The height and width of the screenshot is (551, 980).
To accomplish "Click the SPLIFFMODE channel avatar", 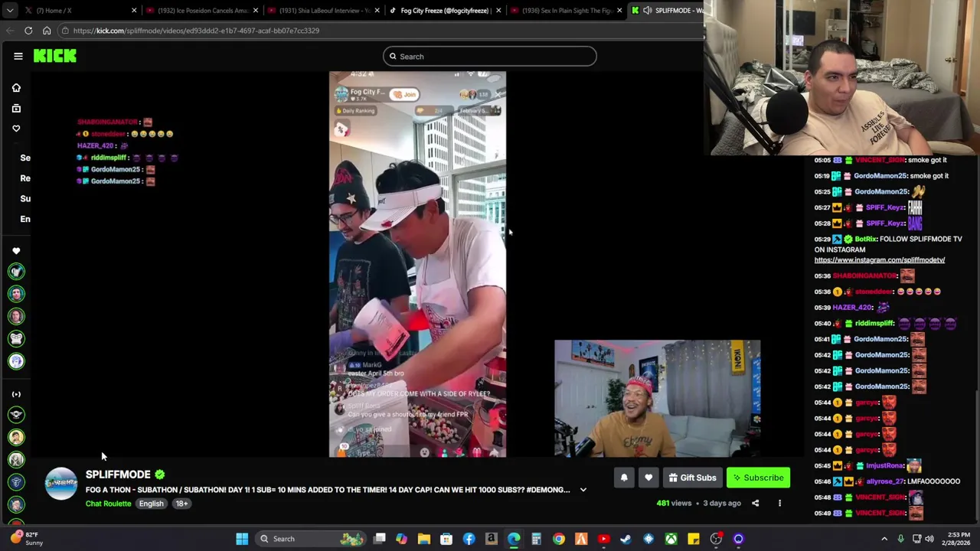I will pyautogui.click(x=61, y=484).
